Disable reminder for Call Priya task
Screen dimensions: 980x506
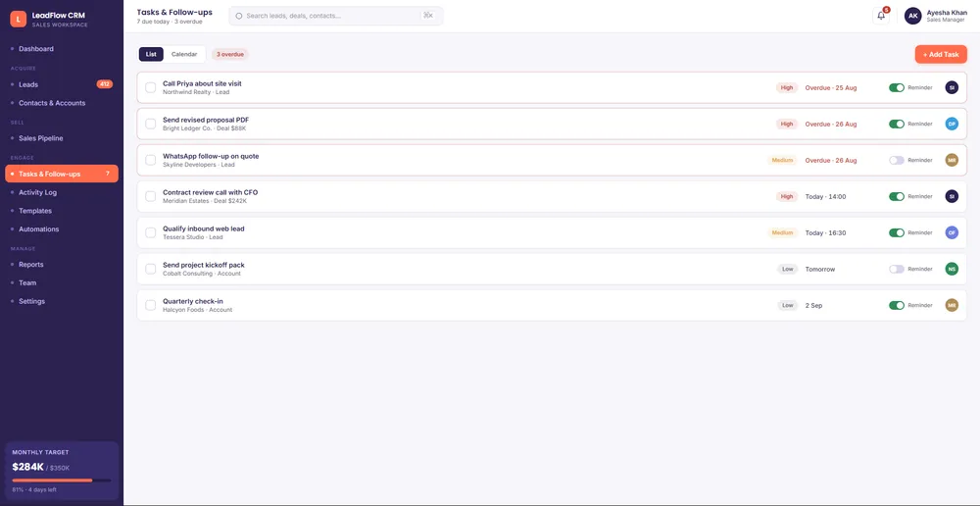pyautogui.click(x=897, y=87)
